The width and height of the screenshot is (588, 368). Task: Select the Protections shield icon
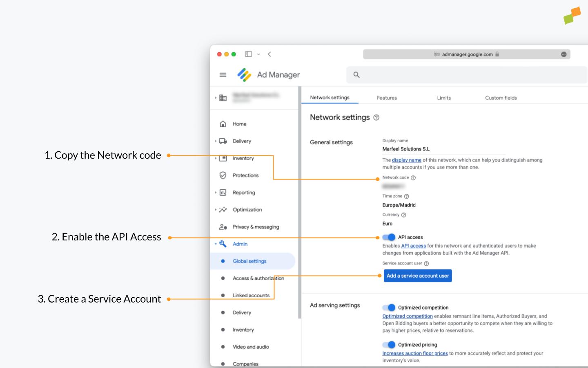click(223, 175)
